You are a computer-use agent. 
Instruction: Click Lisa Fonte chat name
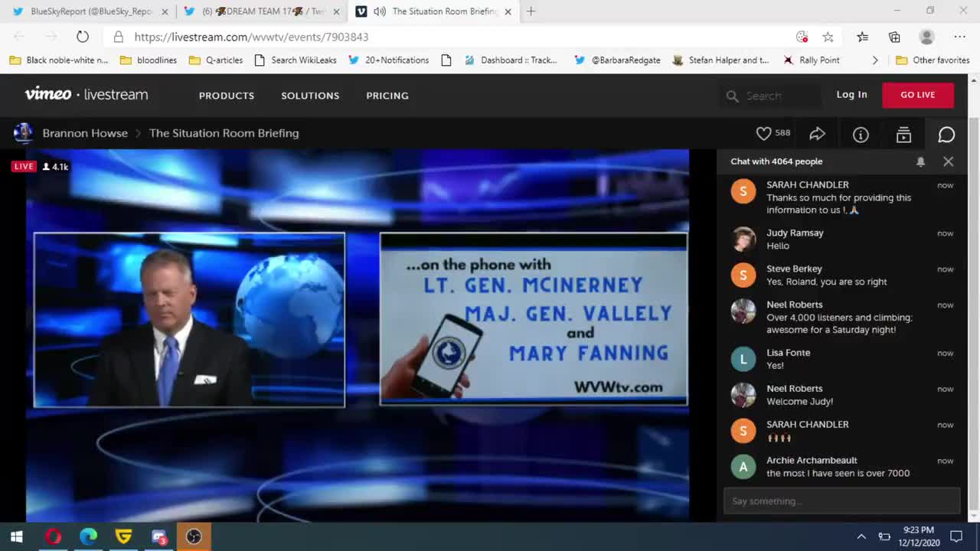[x=788, y=353]
